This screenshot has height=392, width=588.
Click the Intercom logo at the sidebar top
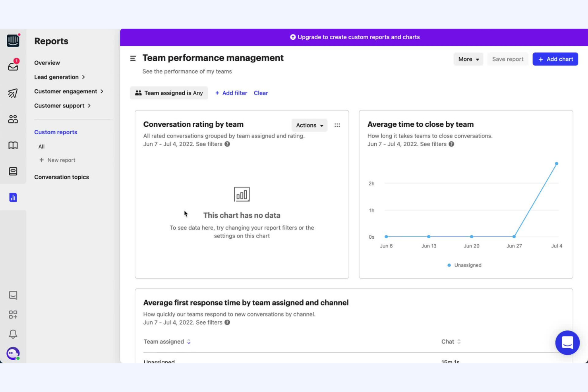13,40
